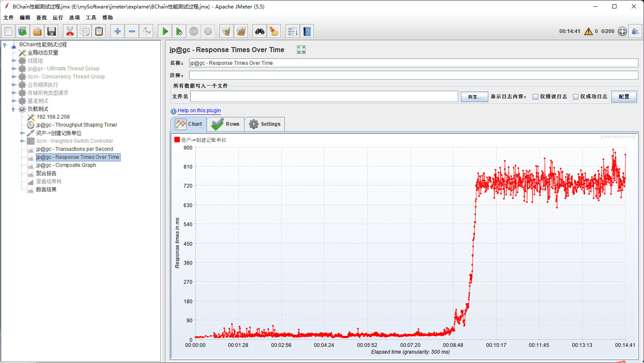The height and width of the screenshot is (363, 644).
Task: Enable the 仅成功日志 checkbox
Action: point(575,97)
